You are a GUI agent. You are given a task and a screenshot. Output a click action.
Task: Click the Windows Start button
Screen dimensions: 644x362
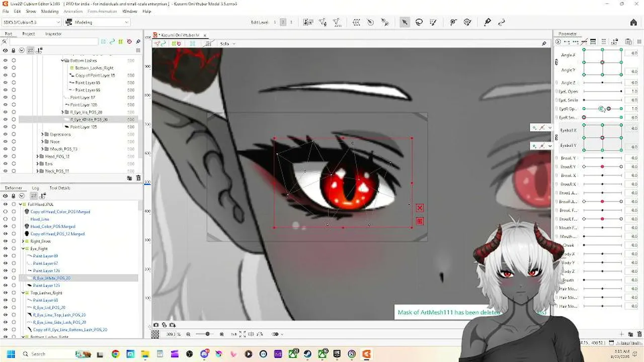pos(11,354)
